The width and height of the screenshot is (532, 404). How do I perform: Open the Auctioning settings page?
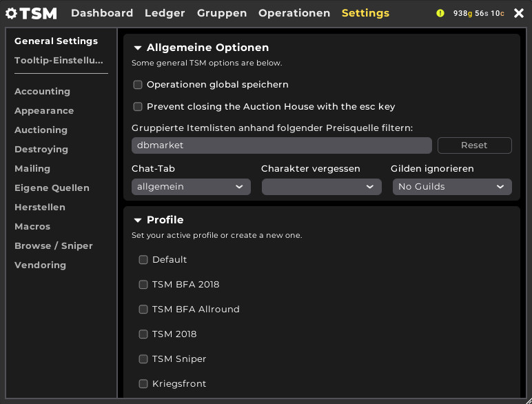pyautogui.click(x=41, y=130)
